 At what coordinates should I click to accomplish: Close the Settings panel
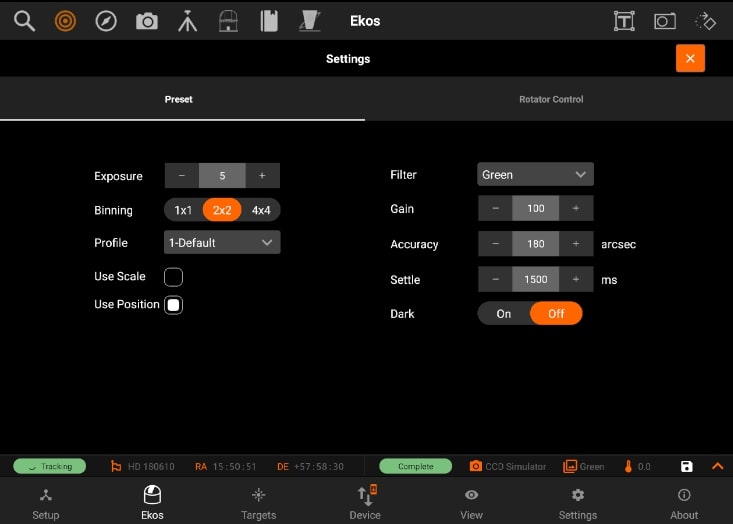[x=690, y=58]
